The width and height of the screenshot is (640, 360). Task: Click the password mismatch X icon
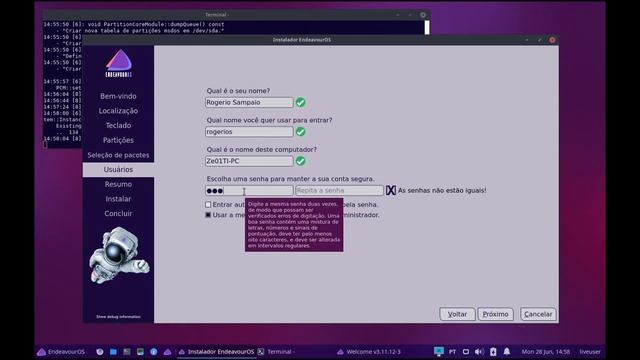point(391,190)
